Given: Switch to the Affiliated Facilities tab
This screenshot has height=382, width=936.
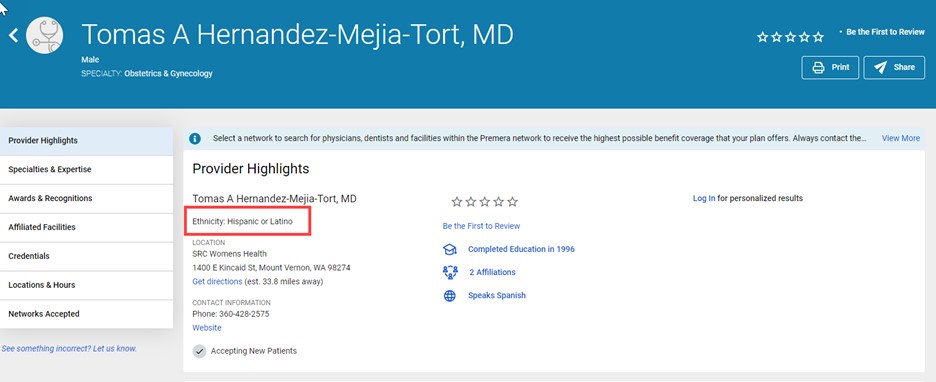Looking at the screenshot, I should (87, 227).
